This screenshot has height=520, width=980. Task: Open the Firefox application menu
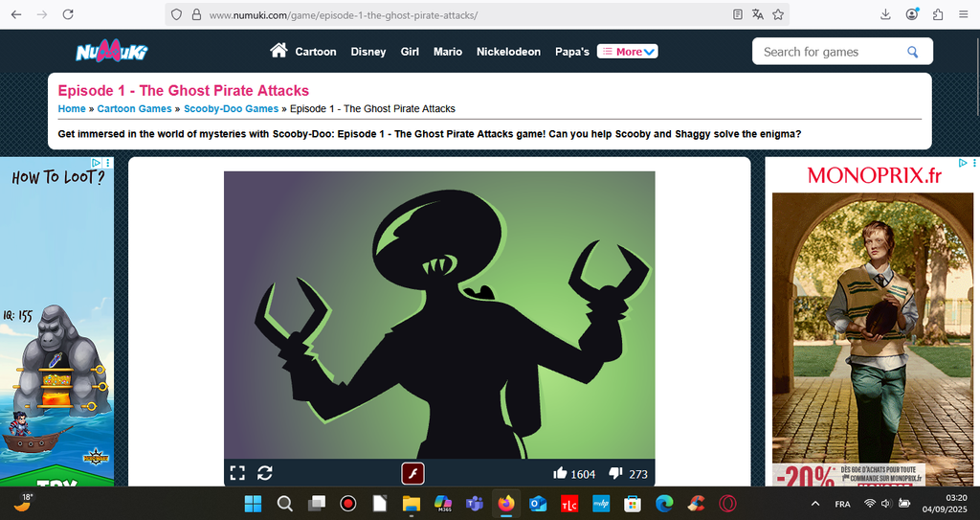click(x=962, y=14)
